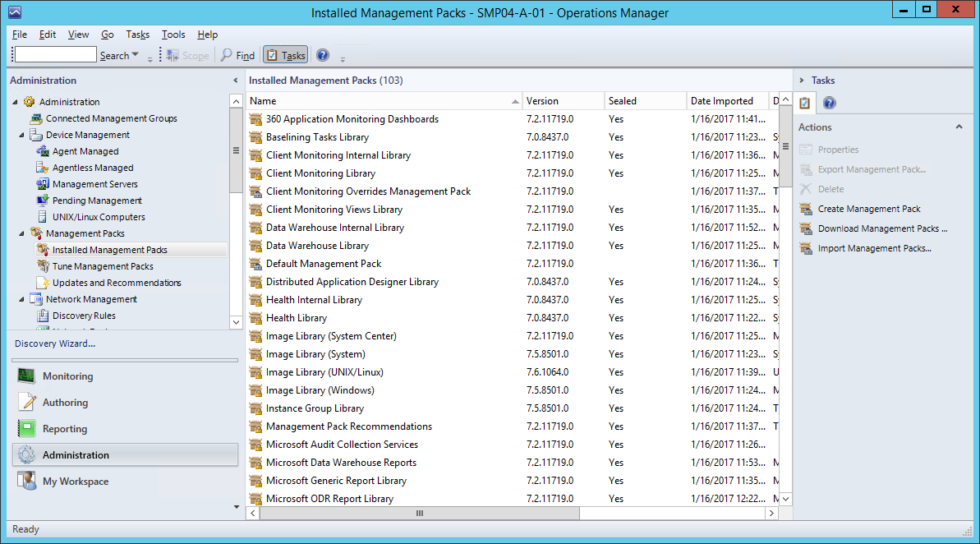The image size is (980, 544).
Task: Click the Agent Managed tree icon
Action: 44,151
